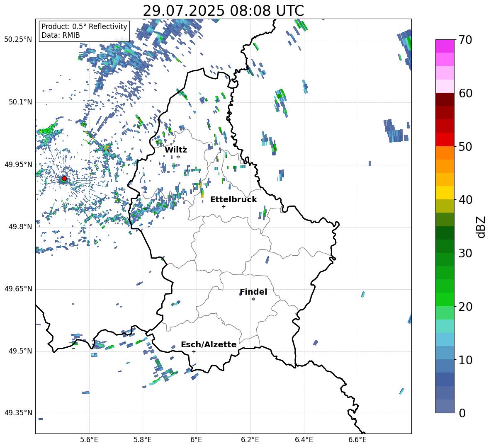Click the 10 tick label on colorbar
Viewport: 491px width, 448px height.
point(465,360)
